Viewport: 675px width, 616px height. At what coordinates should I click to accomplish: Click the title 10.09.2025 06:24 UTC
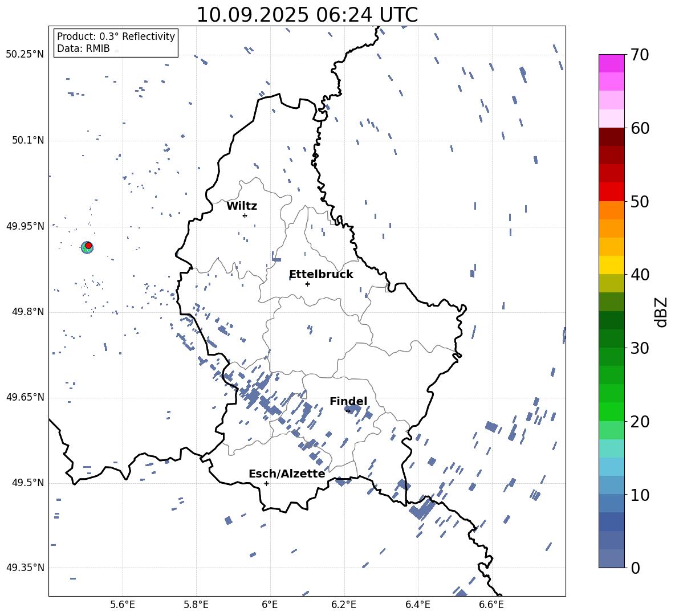click(307, 15)
